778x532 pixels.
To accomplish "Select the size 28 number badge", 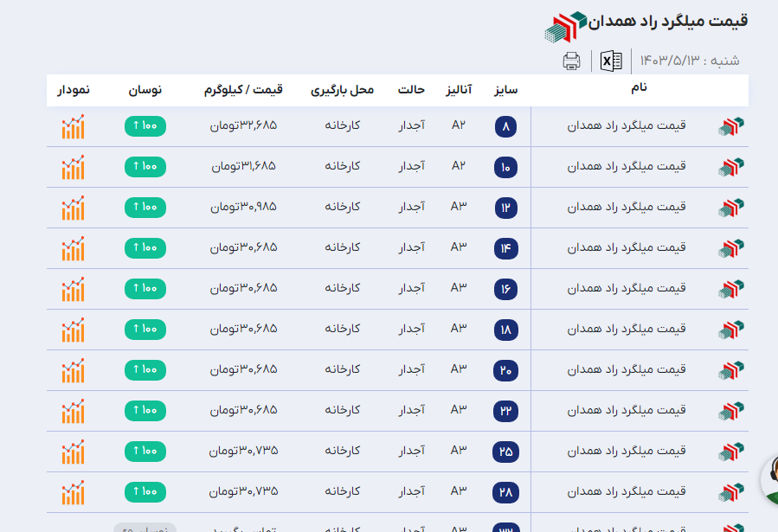I will coord(505,493).
